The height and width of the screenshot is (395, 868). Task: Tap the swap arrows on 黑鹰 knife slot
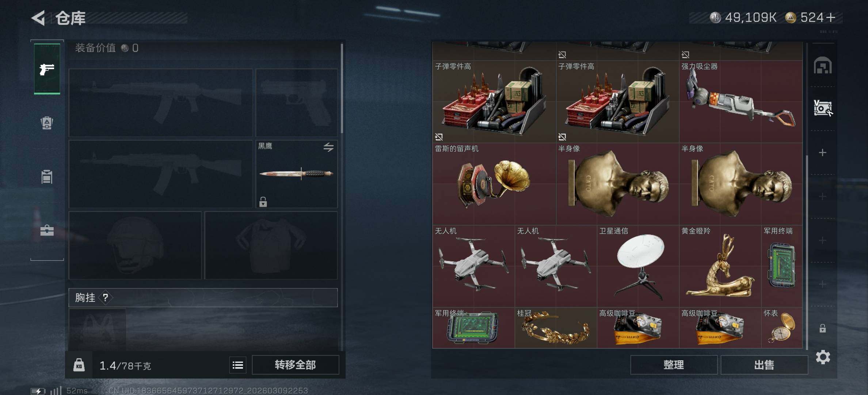[328, 147]
